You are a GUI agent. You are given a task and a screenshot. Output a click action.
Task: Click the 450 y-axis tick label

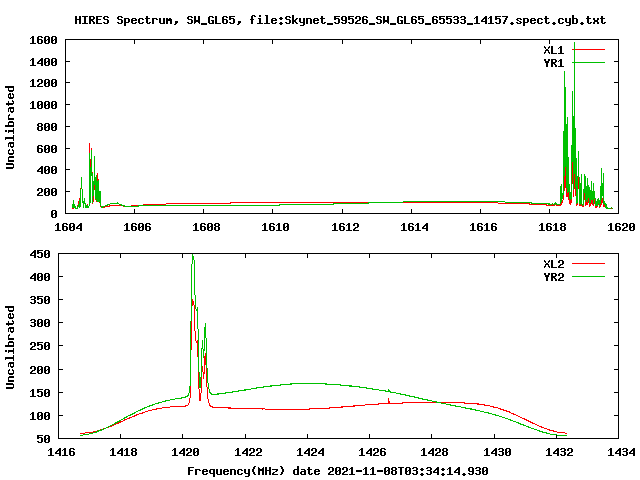40,254
